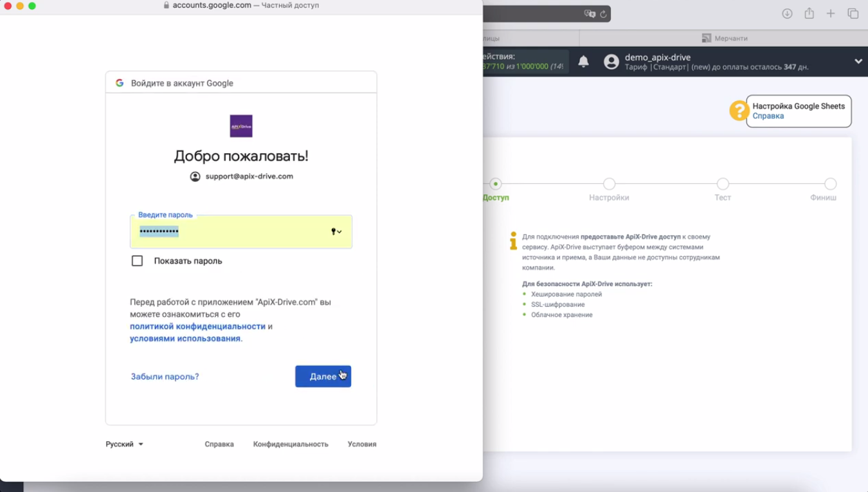
Task: Show tab overview icon in Safari
Action: click(x=853, y=14)
